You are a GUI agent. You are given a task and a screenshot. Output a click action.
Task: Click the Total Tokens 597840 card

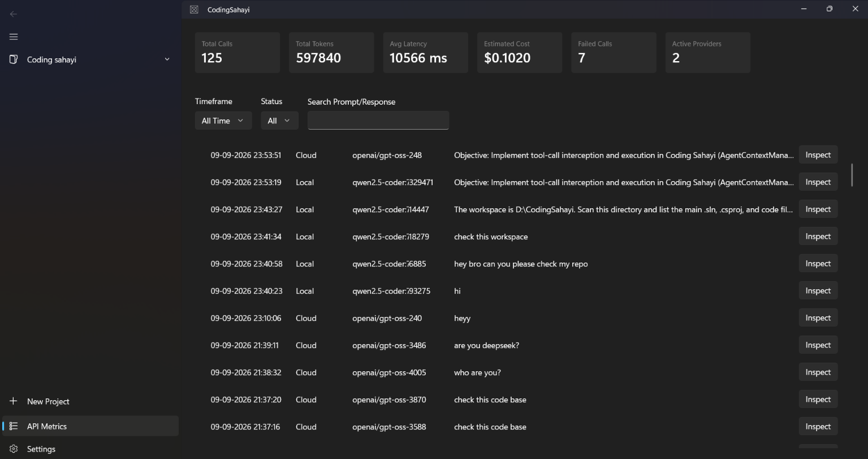[x=331, y=52]
